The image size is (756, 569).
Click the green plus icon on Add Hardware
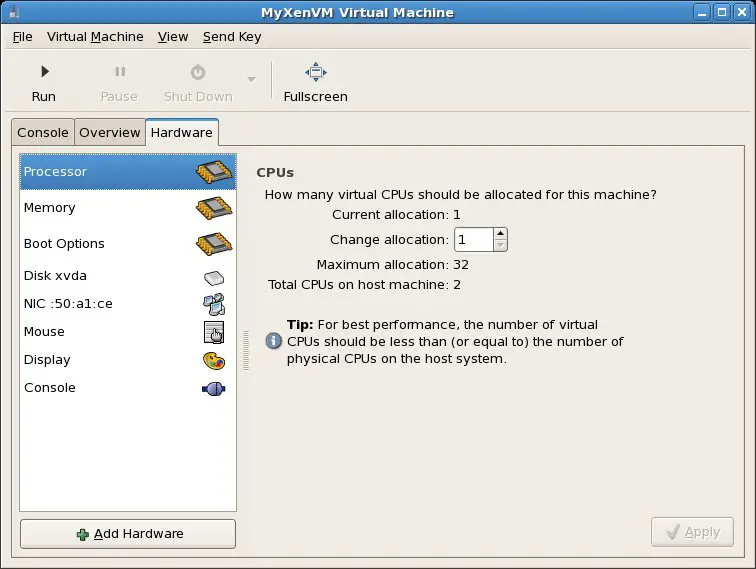tap(82, 535)
